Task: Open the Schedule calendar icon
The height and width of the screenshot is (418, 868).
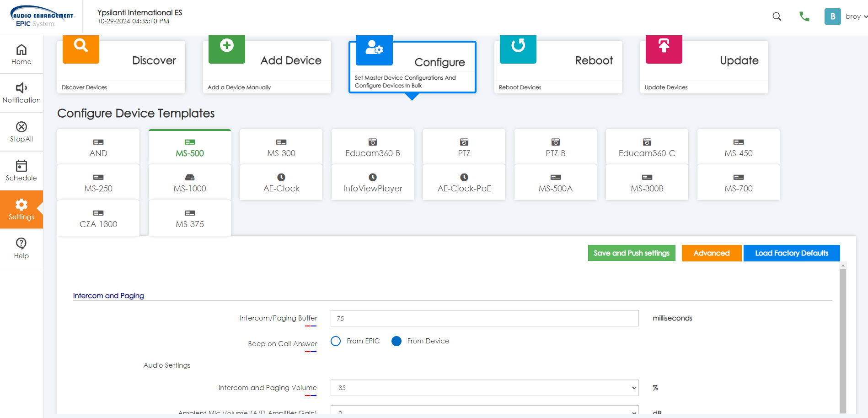Action: [x=21, y=166]
